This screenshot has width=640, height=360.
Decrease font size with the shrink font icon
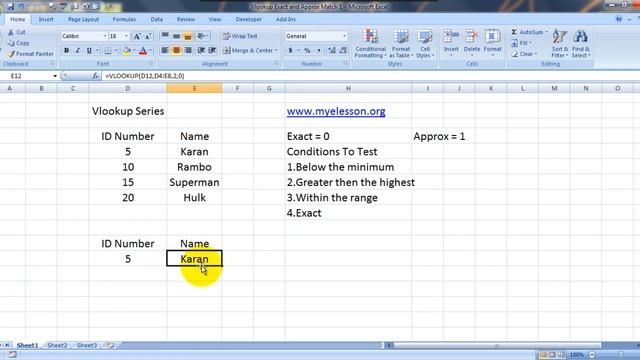148,36
